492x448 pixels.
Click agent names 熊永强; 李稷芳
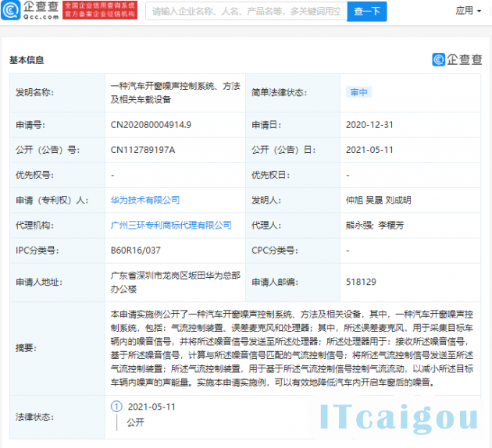point(375,225)
